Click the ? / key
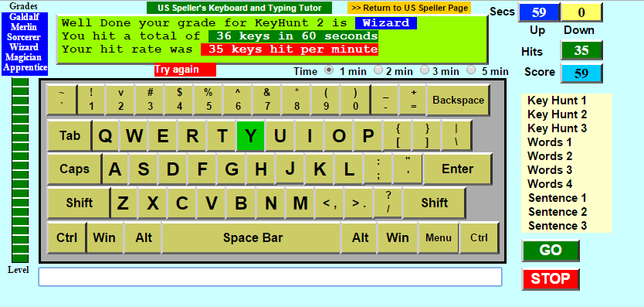The image size is (644, 307). (388, 202)
